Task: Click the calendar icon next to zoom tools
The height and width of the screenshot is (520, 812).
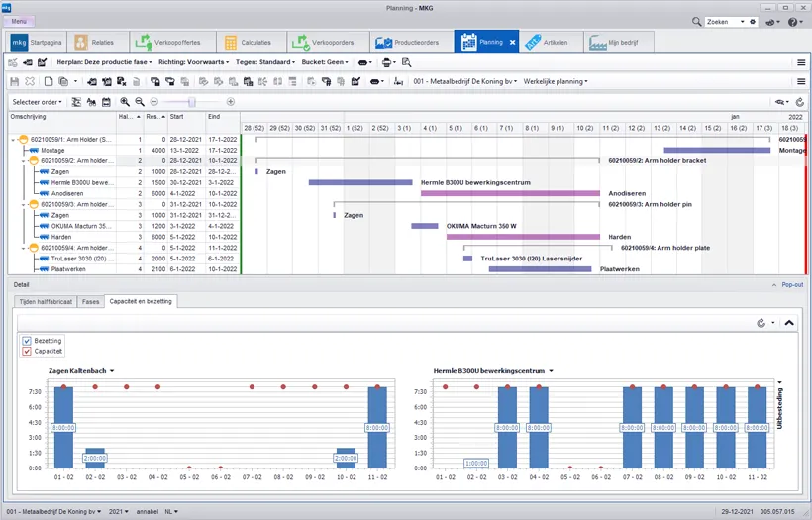Action: point(106,102)
